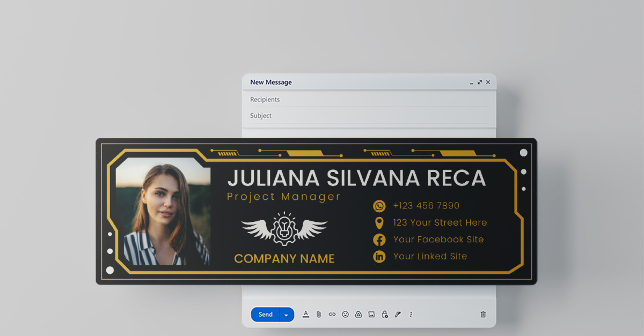Open the three-dot more options menu
Image resolution: width=644 pixels, height=336 pixels.
point(411,315)
